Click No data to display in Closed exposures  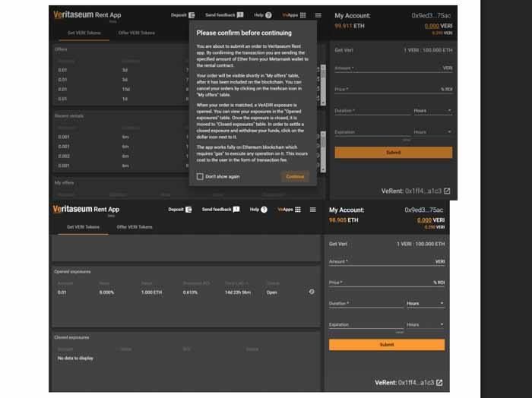click(x=75, y=358)
